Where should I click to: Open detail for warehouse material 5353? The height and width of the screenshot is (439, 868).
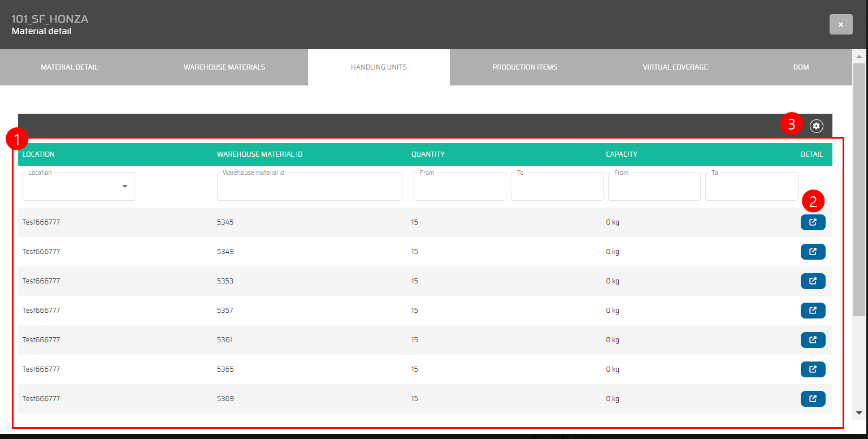coord(813,281)
